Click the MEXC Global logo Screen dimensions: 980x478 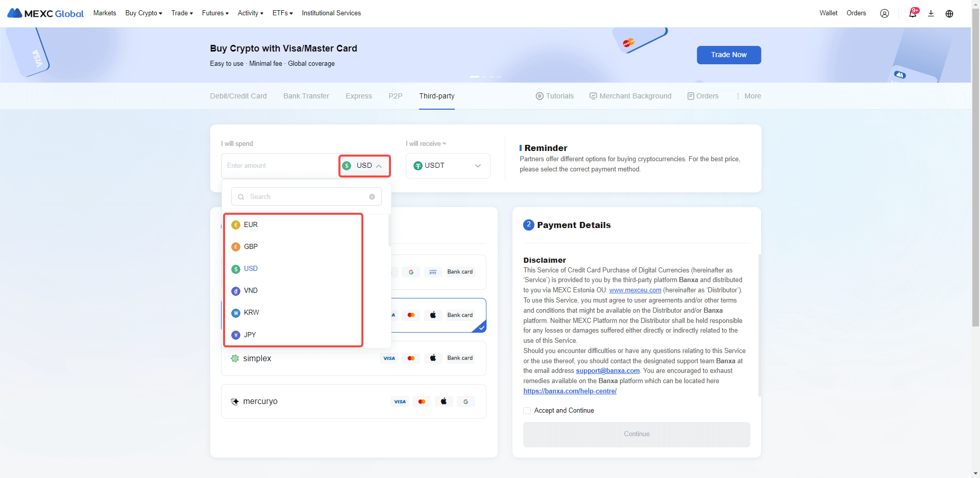coord(45,13)
